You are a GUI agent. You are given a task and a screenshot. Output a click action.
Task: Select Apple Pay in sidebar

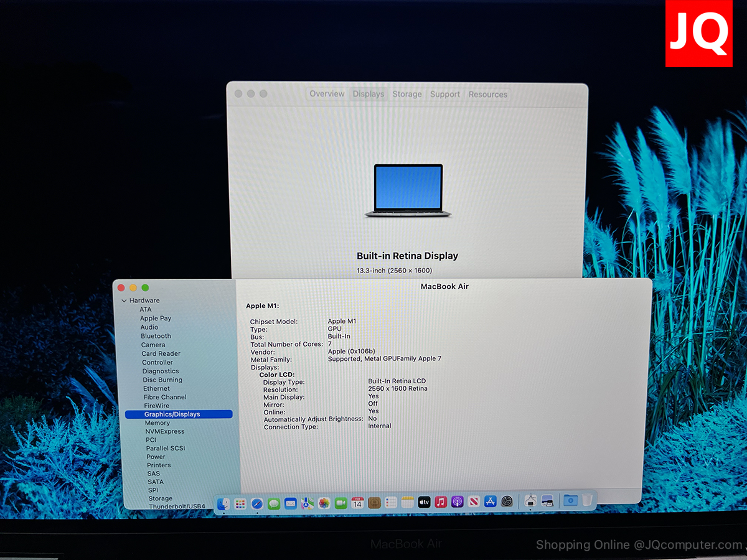tap(156, 318)
